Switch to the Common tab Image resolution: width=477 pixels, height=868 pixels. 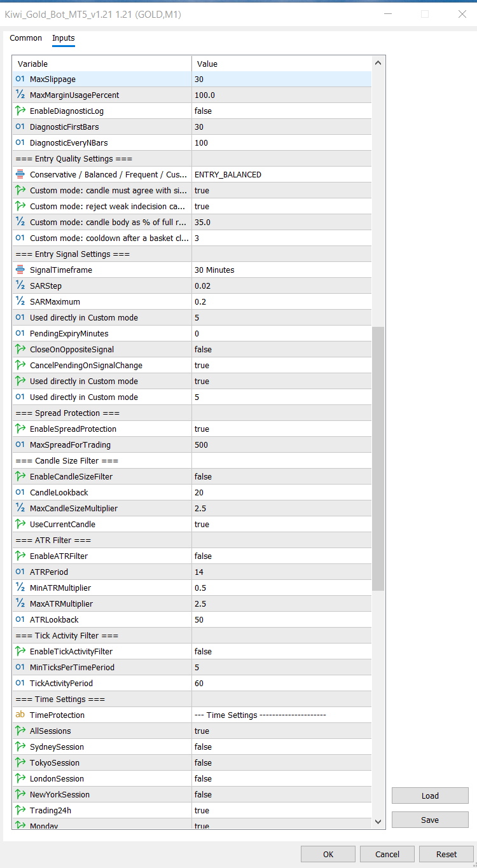tap(26, 38)
